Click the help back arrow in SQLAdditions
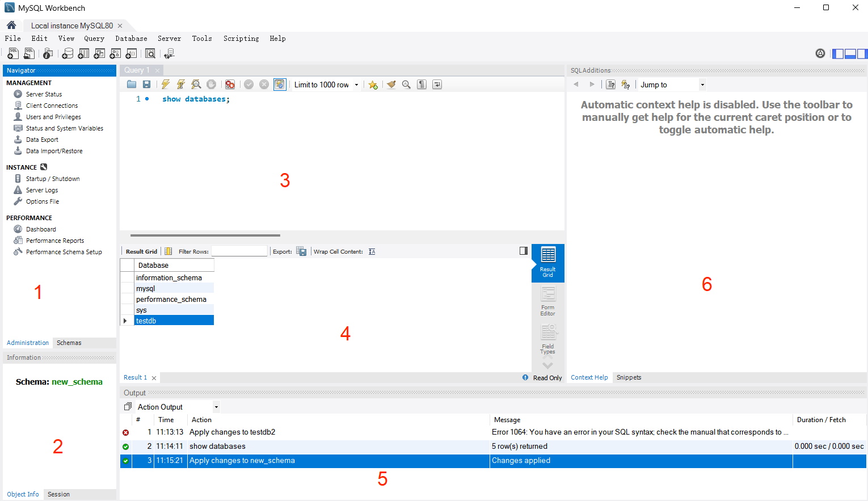The height and width of the screenshot is (501, 868). point(576,85)
